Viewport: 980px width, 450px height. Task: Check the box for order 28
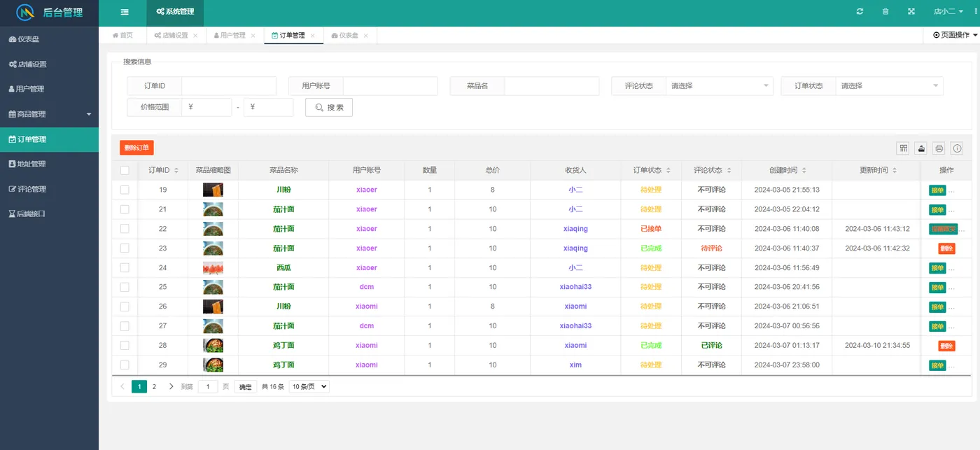pos(125,346)
